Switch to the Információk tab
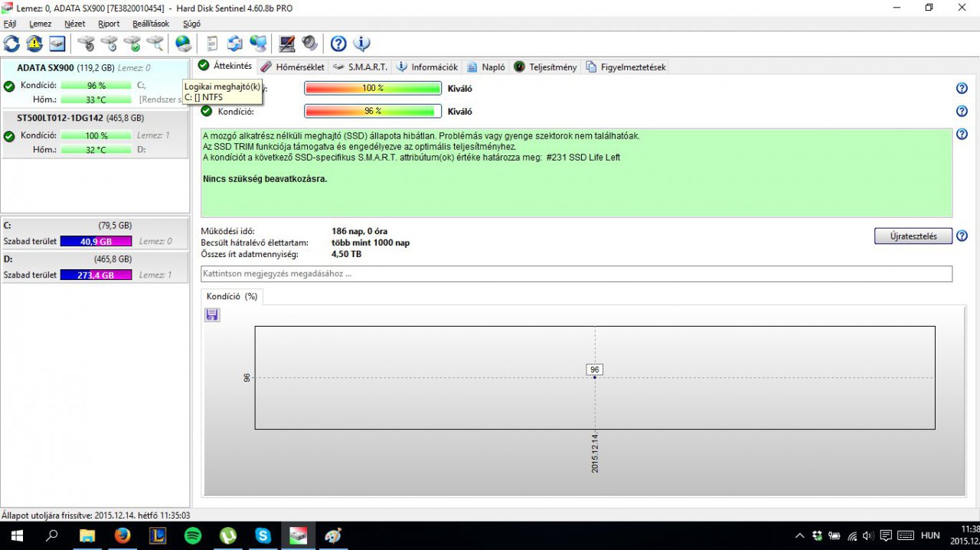Screen dimensions: 980x550 point(427,67)
